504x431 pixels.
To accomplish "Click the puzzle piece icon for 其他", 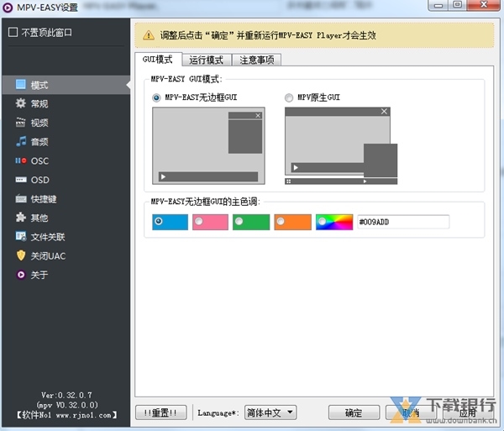I will pos(20,218).
